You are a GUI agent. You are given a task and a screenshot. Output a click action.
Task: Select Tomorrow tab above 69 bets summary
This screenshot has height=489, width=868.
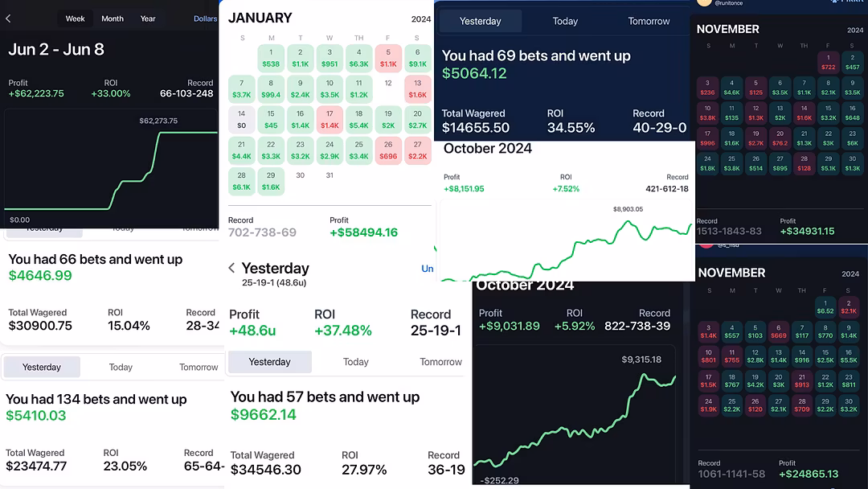pyautogui.click(x=649, y=21)
